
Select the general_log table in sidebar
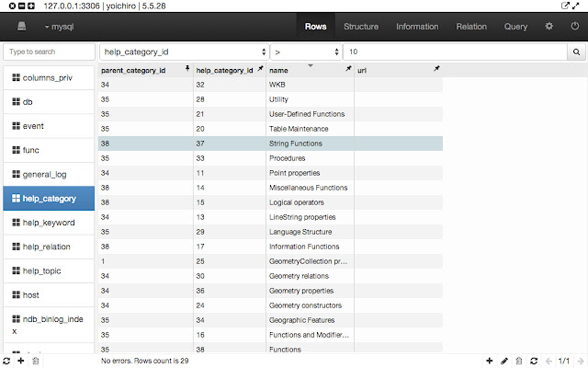pos(48,174)
